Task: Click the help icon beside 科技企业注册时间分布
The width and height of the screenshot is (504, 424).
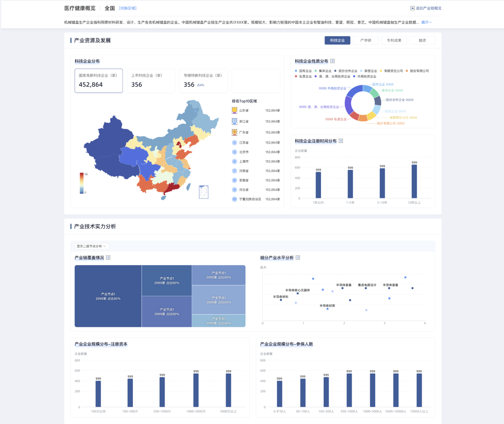Action: pos(341,141)
